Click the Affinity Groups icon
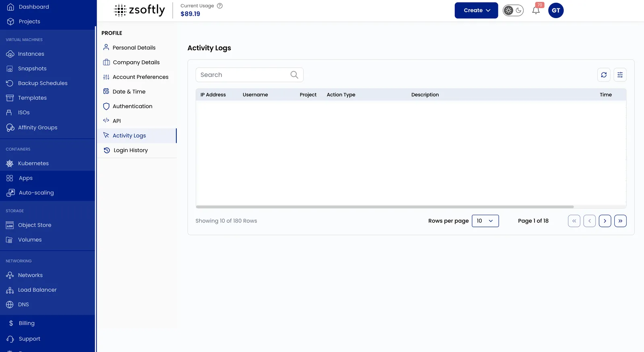This screenshot has height=352, width=644. pyautogui.click(x=10, y=128)
